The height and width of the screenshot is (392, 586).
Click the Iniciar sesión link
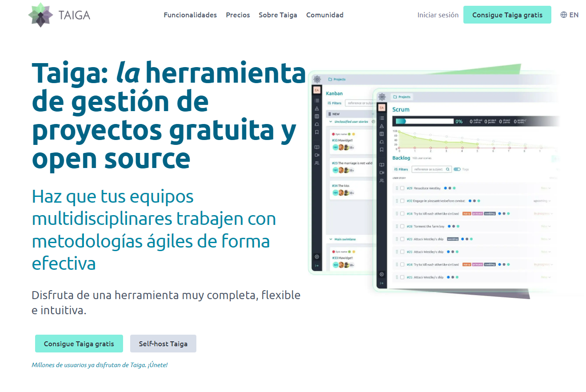pyautogui.click(x=438, y=15)
